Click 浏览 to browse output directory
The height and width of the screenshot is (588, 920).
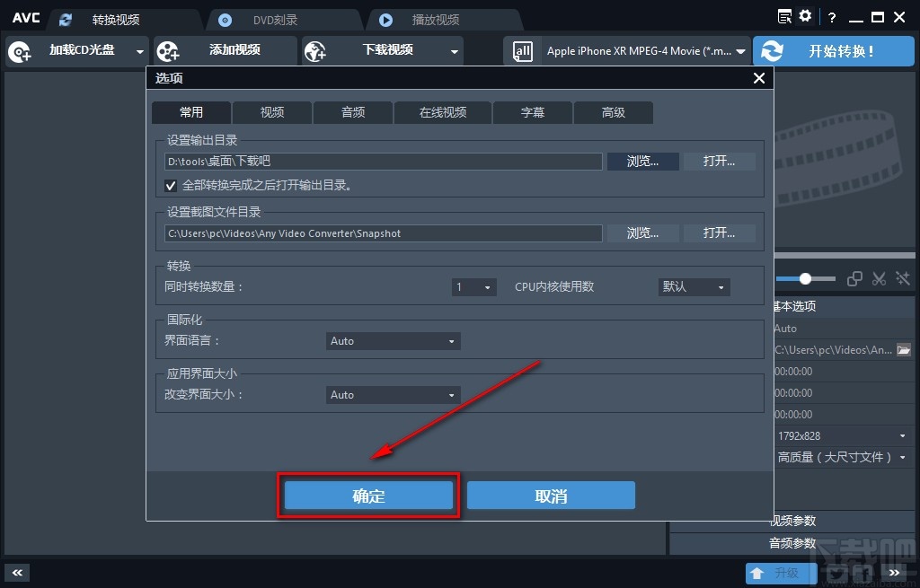pyautogui.click(x=643, y=161)
